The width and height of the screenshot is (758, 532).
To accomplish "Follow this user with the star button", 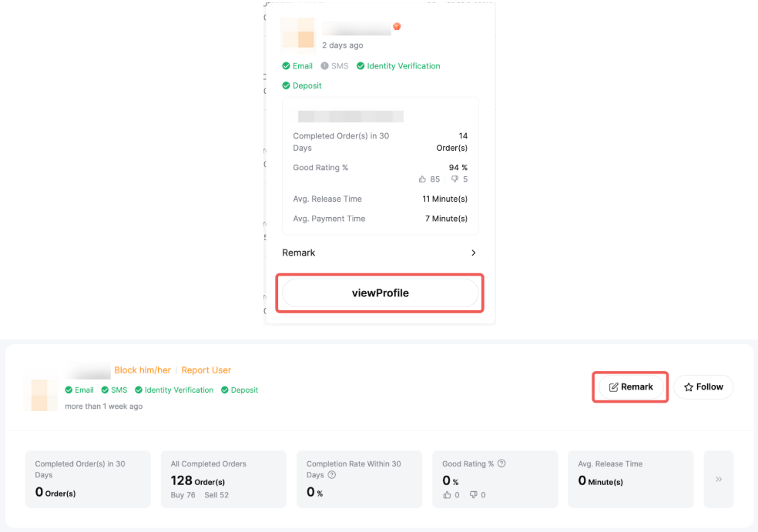I will point(703,386).
